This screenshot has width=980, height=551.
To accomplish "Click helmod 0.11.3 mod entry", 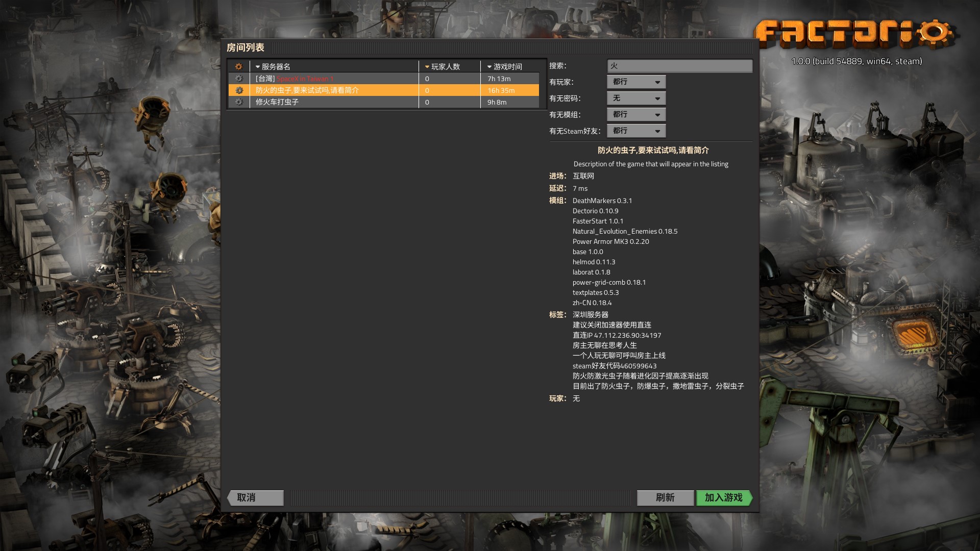I will click(x=594, y=262).
